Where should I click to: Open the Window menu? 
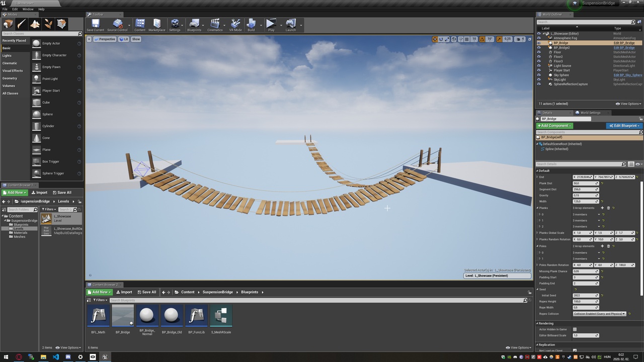(x=28, y=9)
